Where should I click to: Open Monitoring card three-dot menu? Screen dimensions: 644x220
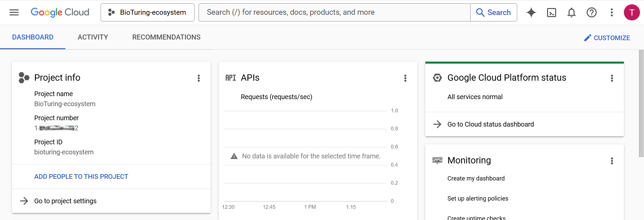click(612, 161)
